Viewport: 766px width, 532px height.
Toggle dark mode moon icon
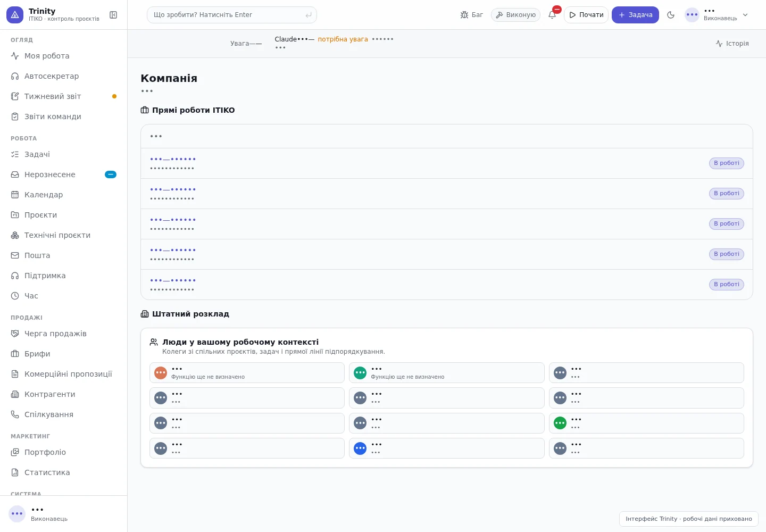[x=671, y=15]
